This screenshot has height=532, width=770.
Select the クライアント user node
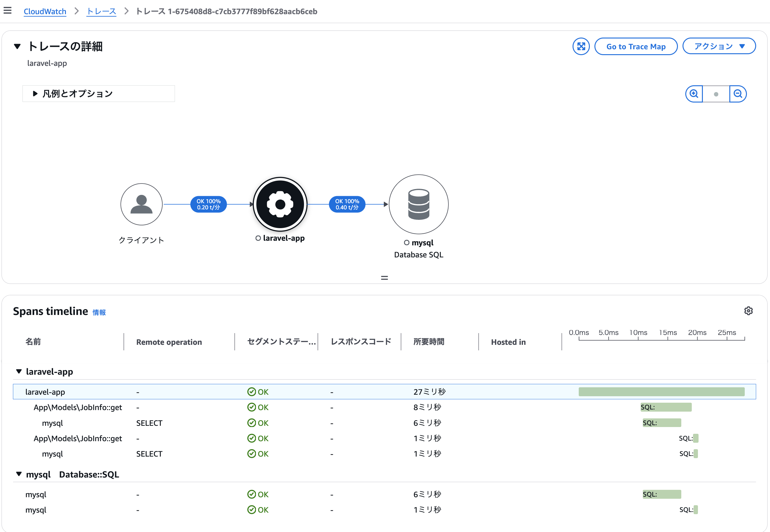(141, 204)
